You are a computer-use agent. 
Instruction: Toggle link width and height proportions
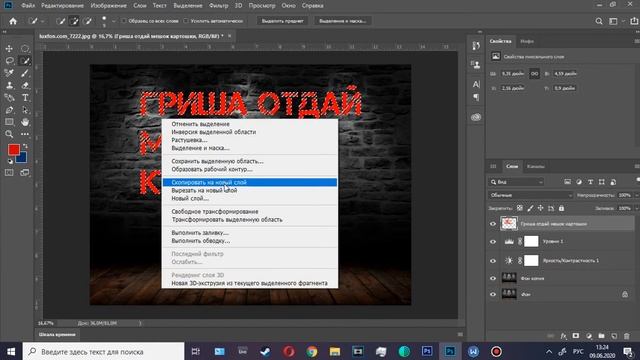click(x=534, y=74)
